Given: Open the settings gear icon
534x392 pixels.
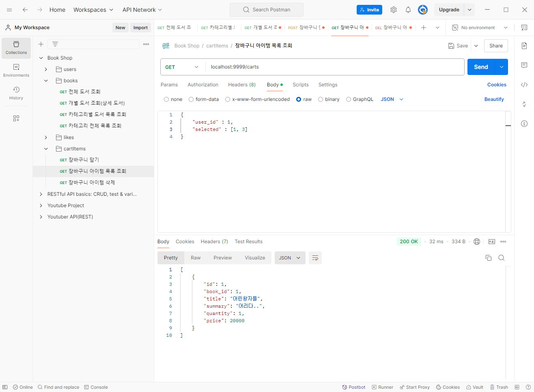Looking at the screenshot, I should [394, 10].
